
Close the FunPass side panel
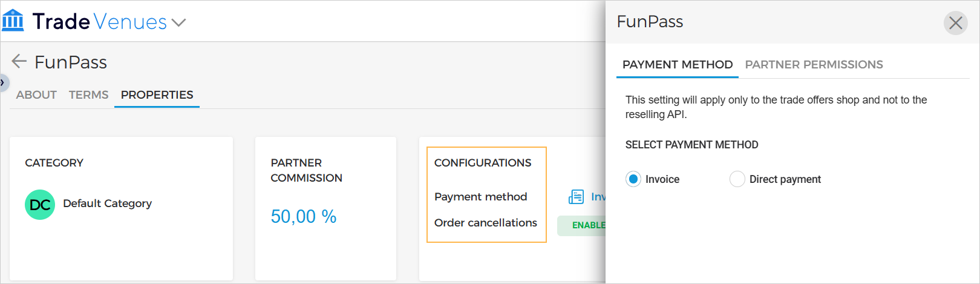click(x=955, y=23)
